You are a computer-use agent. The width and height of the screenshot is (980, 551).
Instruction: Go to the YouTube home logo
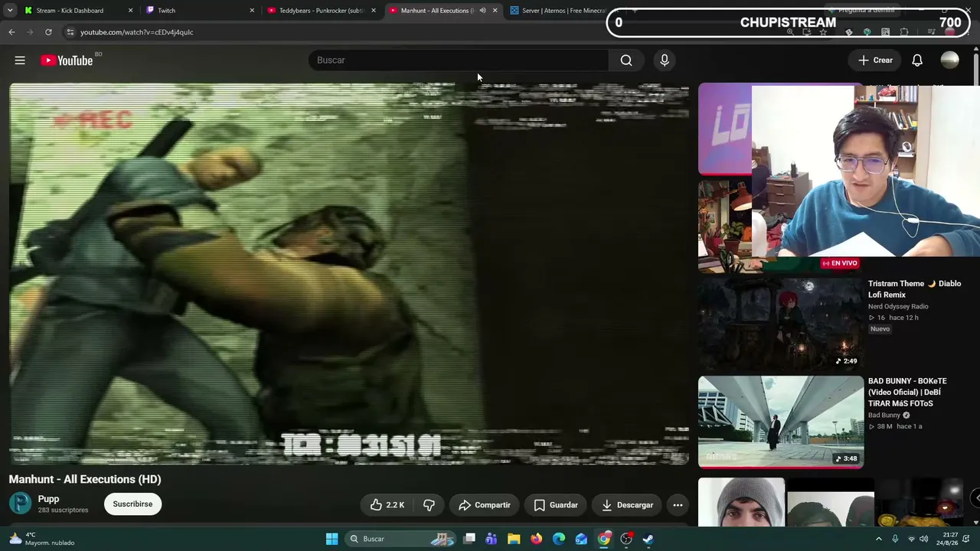(67, 60)
